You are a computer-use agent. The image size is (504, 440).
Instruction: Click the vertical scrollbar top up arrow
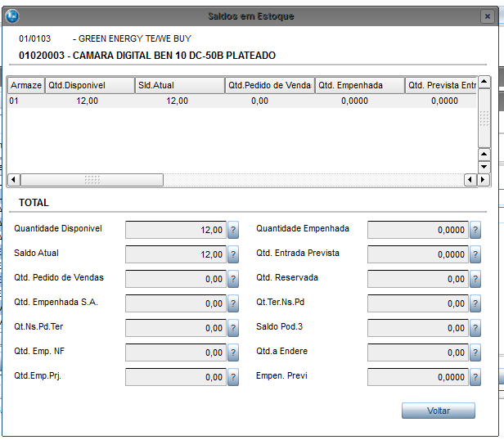(x=484, y=83)
